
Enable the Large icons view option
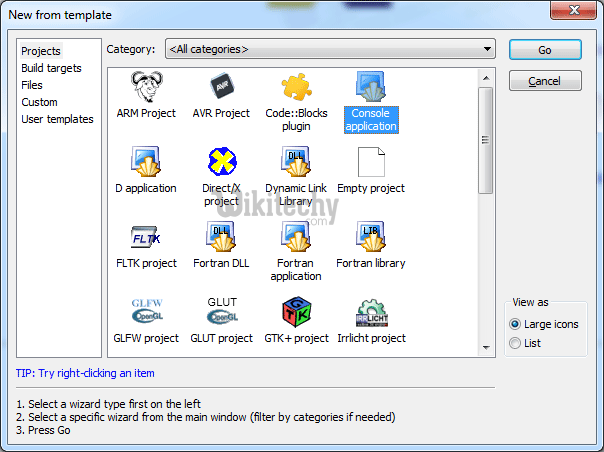[x=515, y=325]
